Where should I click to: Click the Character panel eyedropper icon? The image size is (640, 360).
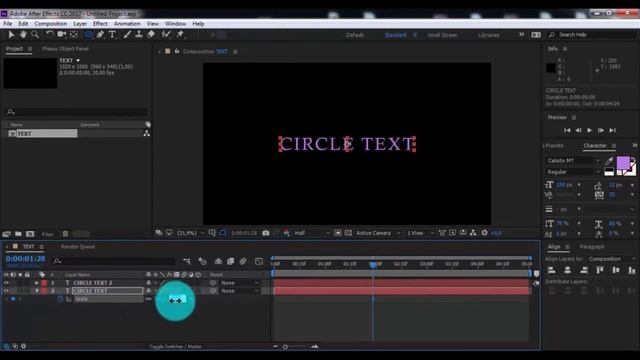pyautogui.click(x=609, y=161)
